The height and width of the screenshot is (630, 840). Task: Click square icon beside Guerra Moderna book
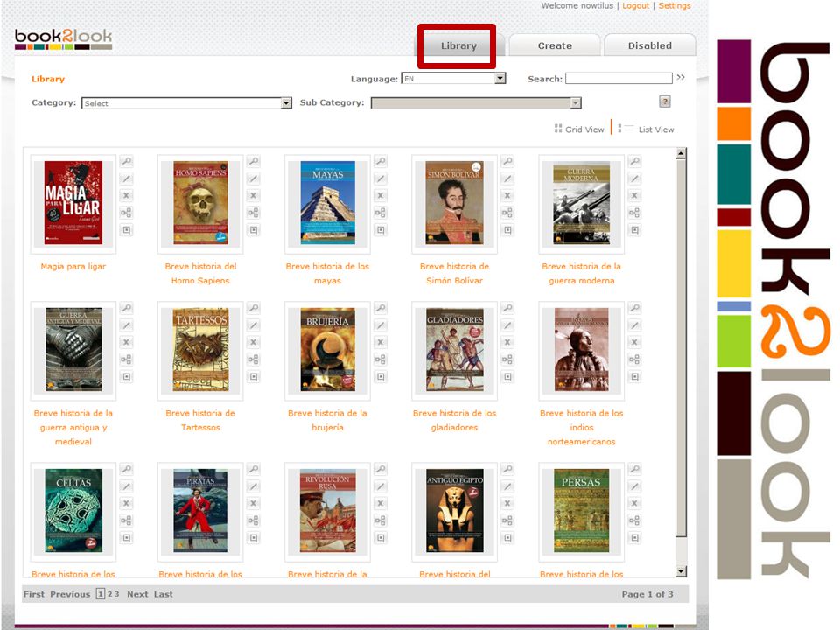[634, 230]
